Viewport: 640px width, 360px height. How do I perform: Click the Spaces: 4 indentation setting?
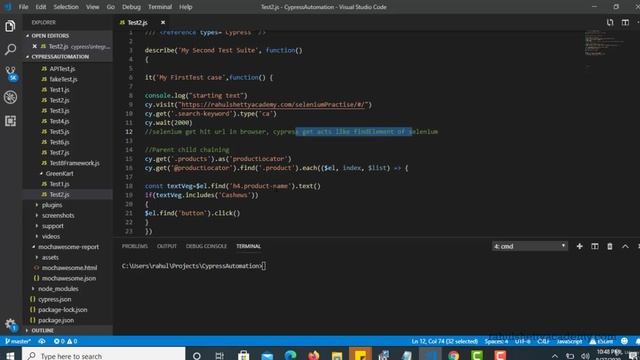(496, 341)
